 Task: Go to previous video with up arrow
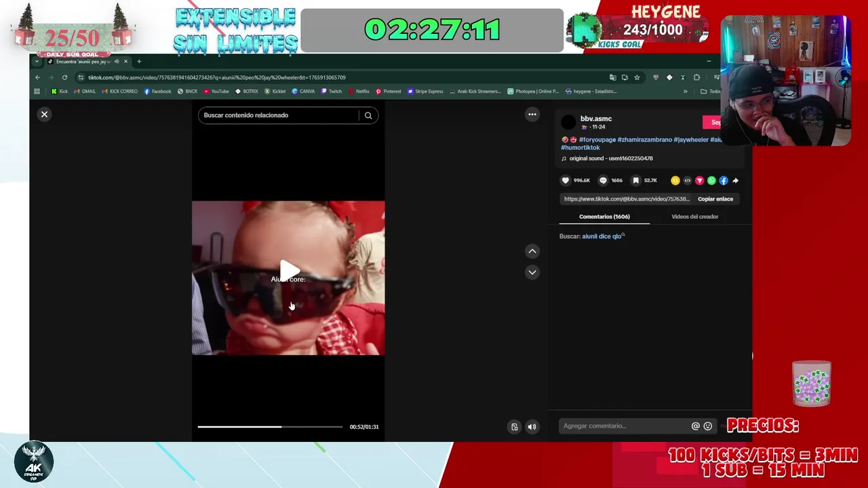[x=532, y=251]
